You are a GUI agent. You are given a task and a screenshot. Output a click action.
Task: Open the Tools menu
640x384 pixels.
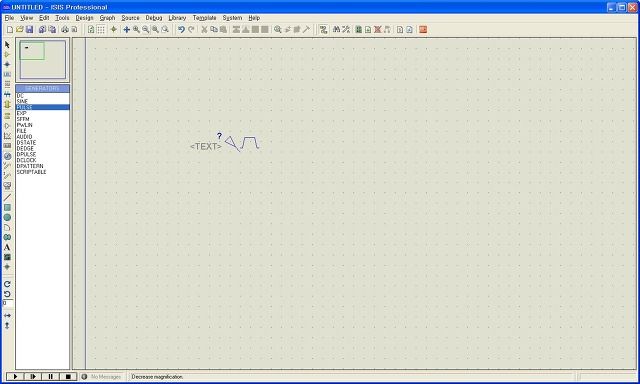pyautogui.click(x=62, y=18)
